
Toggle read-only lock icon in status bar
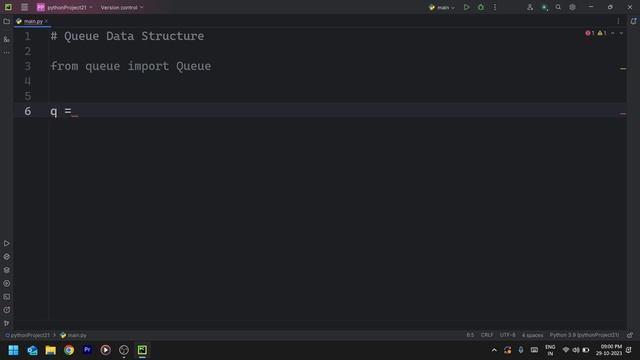point(630,335)
